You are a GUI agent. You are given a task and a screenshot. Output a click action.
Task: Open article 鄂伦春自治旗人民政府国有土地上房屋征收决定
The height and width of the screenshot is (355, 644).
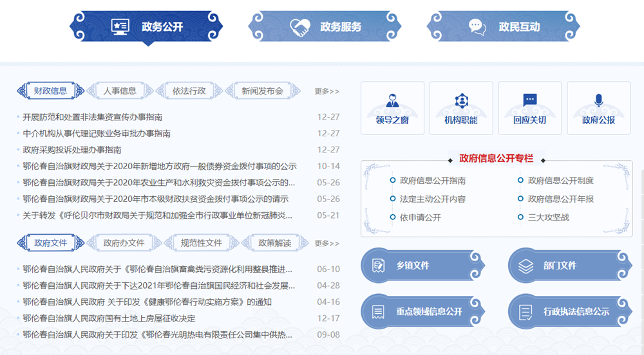click(x=109, y=318)
